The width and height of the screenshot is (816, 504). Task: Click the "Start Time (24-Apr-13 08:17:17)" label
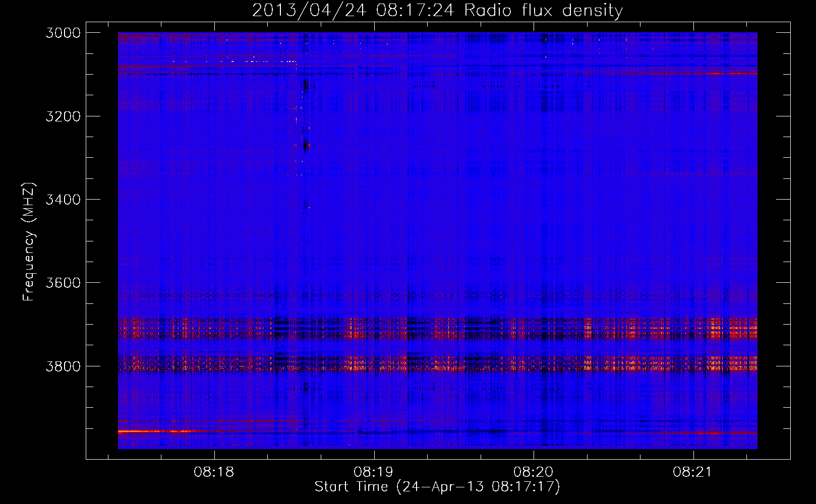click(x=437, y=486)
